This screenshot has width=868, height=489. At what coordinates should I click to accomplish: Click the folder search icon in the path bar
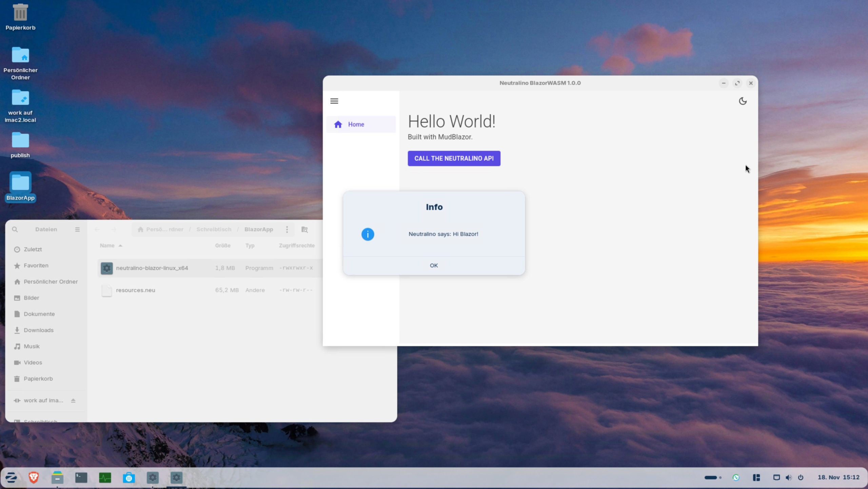304,229
